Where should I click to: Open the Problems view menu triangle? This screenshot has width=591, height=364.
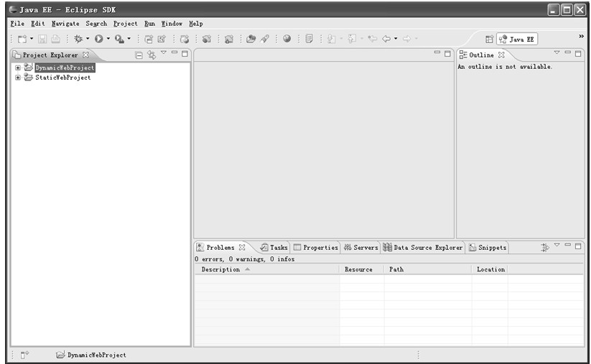coord(557,245)
